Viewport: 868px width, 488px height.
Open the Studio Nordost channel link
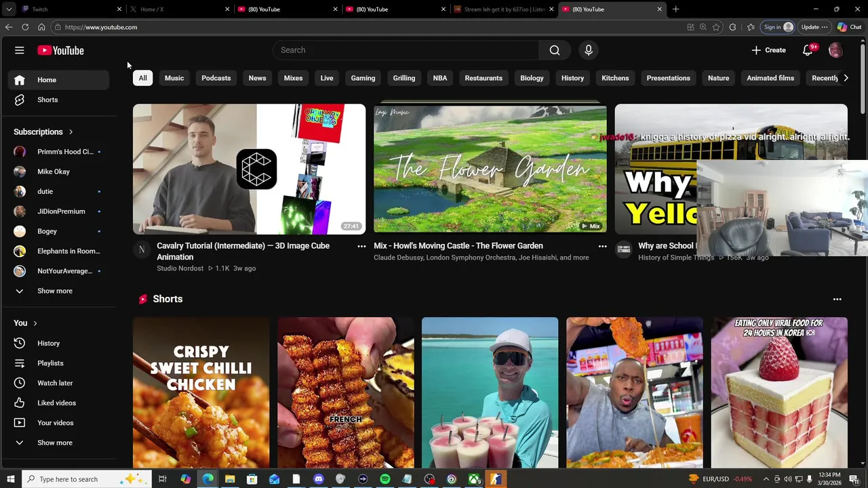coord(180,268)
